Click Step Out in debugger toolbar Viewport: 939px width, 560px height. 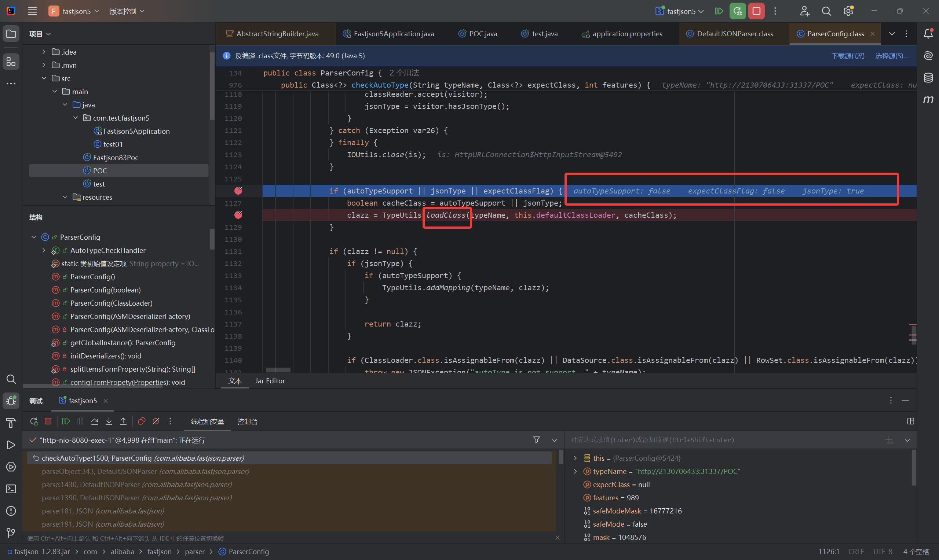[x=123, y=421]
